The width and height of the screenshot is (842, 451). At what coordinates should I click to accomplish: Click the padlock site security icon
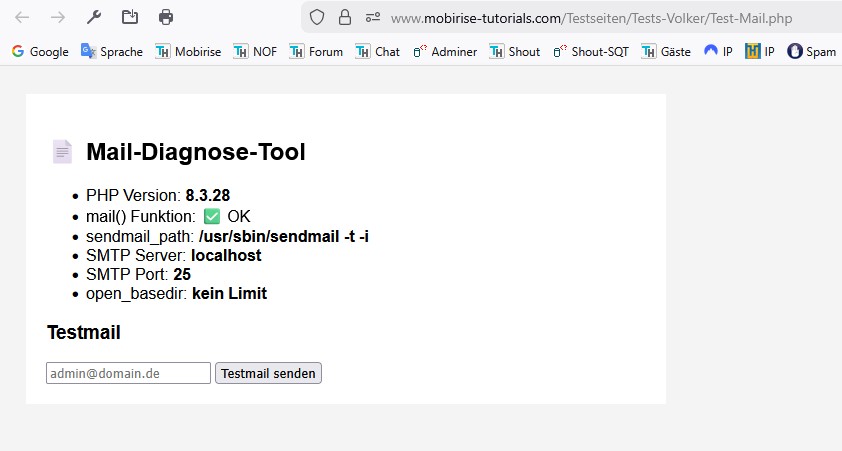click(345, 17)
